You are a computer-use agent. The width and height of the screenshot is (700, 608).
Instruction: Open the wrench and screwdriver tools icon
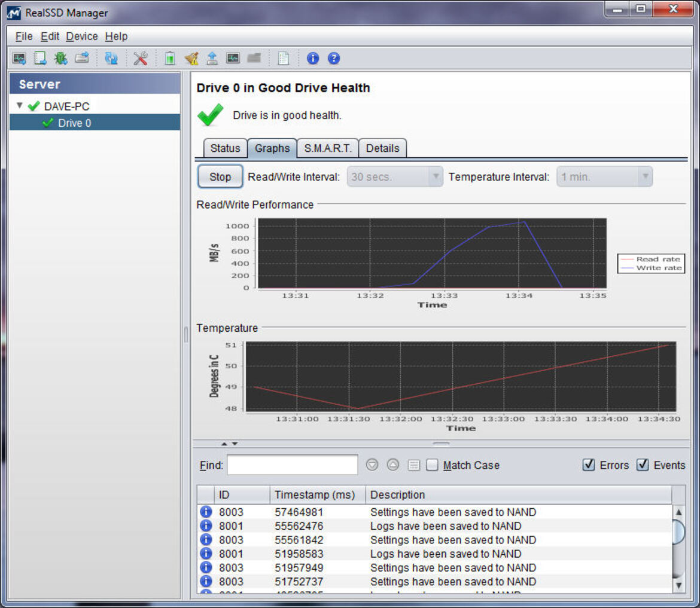[x=140, y=59]
